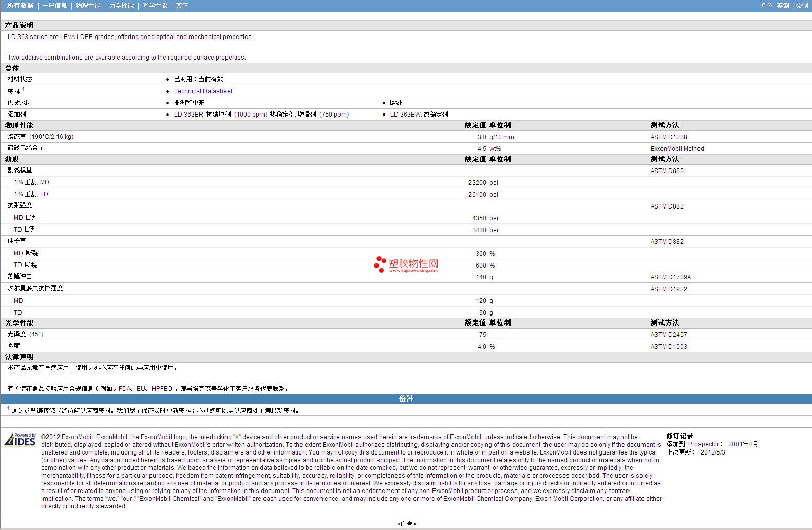The width and height of the screenshot is (812, 530).
Task: Click the 产品说明 section header
Action: click(x=19, y=25)
